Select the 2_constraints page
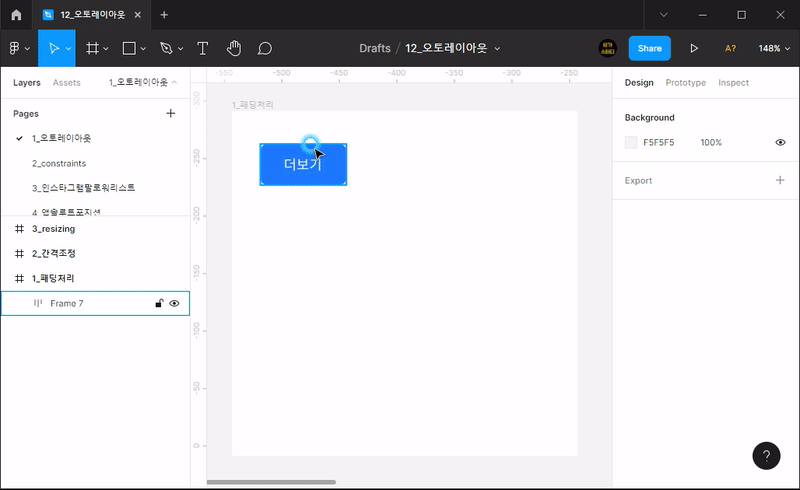Image resolution: width=800 pixels, height=490 pixels. click(x=59, y=163)
